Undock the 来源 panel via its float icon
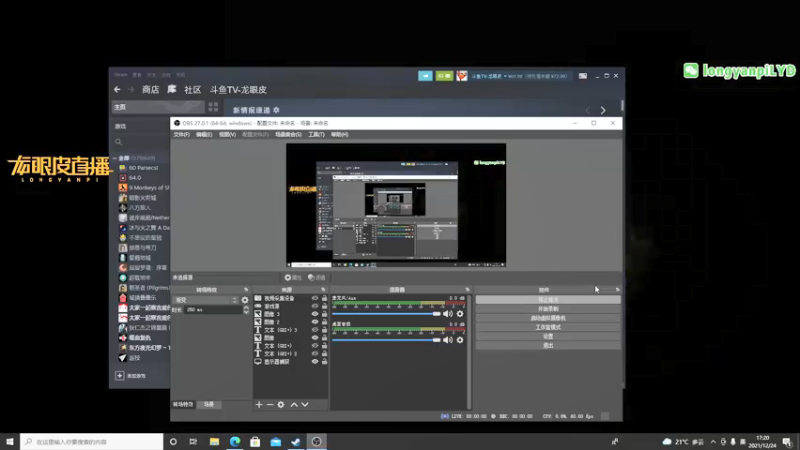Viewport: 800px width, 450px height. (x=323, y=290)
